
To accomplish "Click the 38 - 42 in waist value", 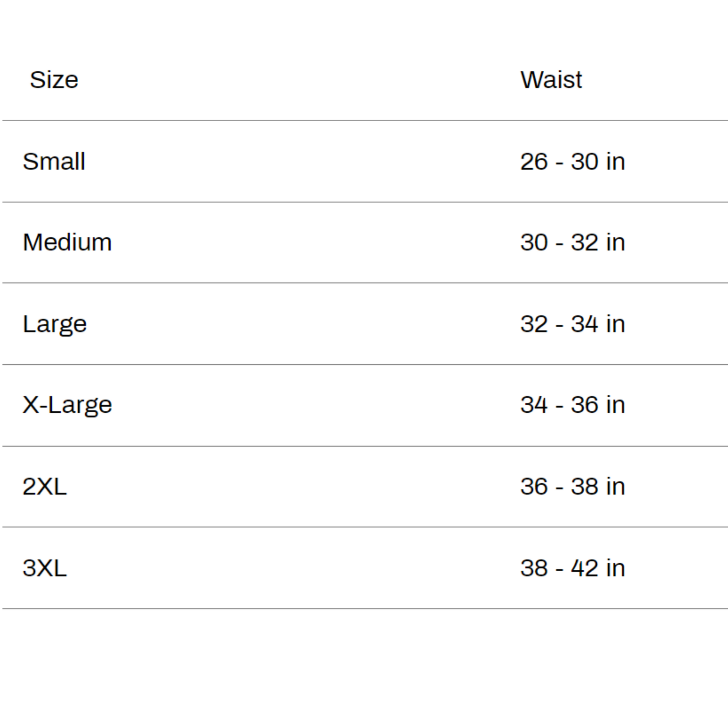I will point(572,568).
